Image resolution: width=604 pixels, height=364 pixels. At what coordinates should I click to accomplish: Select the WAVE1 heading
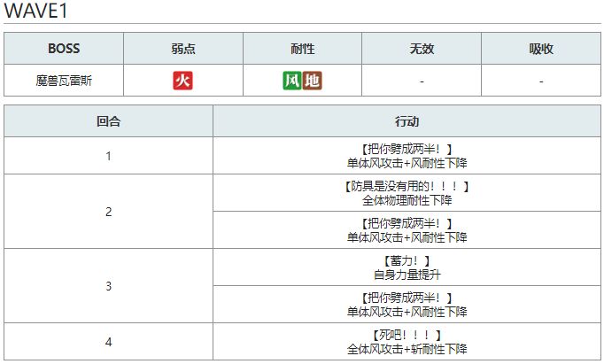tap(36, 12)
